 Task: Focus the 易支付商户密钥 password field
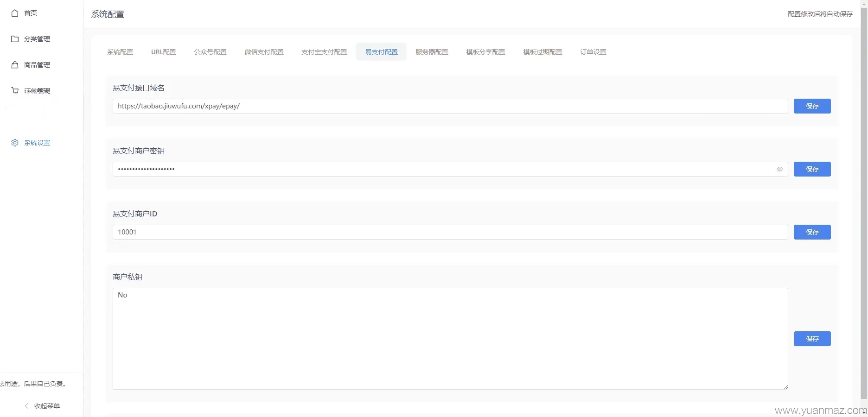(x=450, y=169)
